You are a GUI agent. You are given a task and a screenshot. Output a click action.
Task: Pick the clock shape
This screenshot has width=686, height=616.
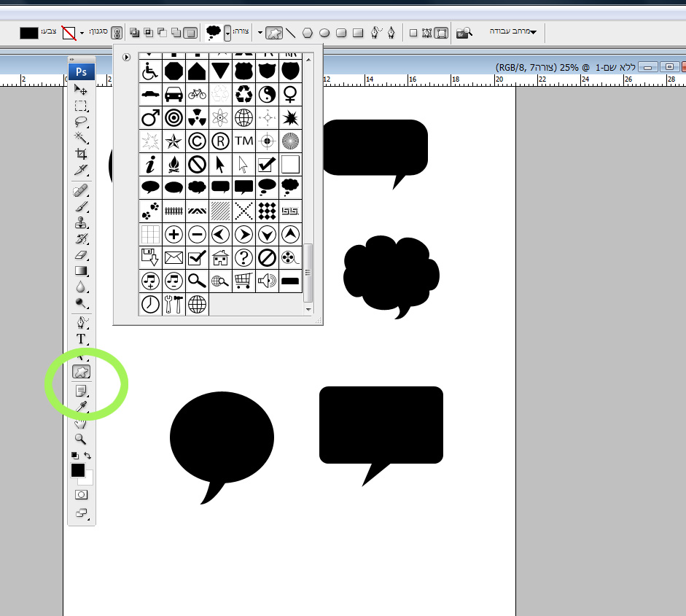click(x=150, y=304)
